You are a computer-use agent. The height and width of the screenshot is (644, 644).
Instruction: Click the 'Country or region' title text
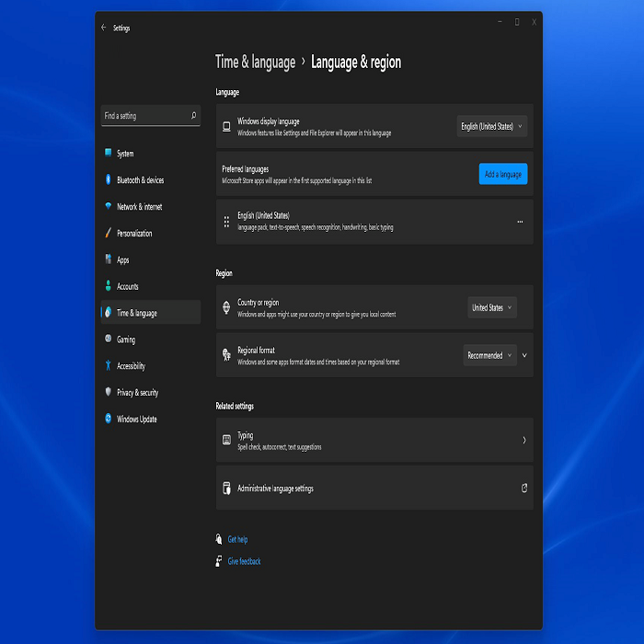click(x=258, y=303)
